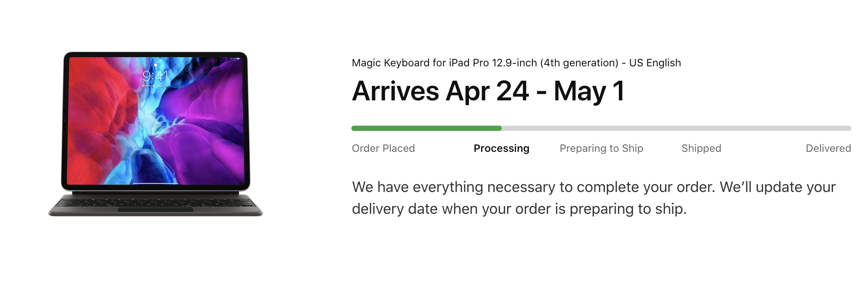Click the keyboard keys in the product image

click(x=155, y=202)
